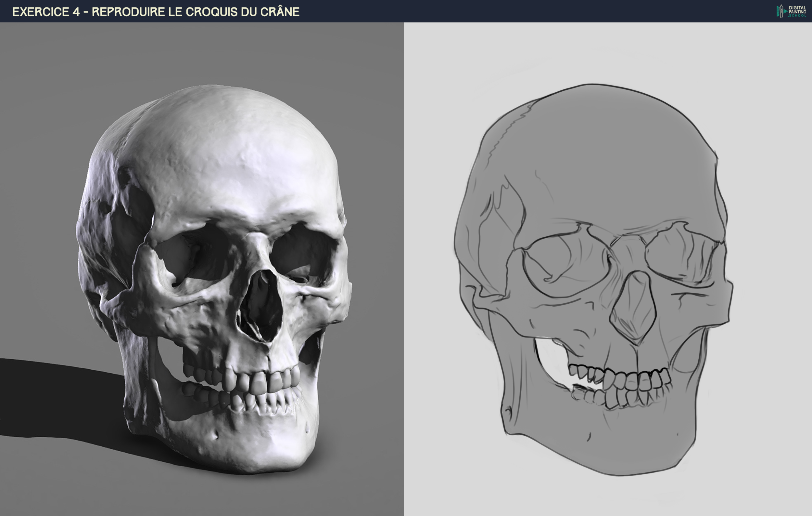Screen dimensions: 812x516
Task: Click the Digital Painting School logo text
Action: coord(797,11)
